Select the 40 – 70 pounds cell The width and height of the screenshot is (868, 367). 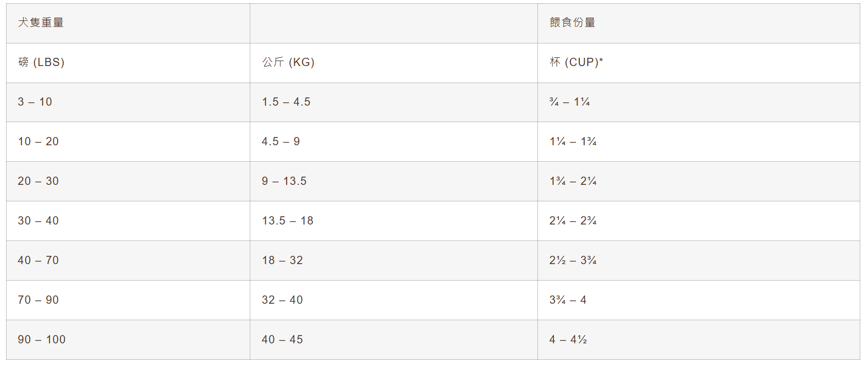38,260
